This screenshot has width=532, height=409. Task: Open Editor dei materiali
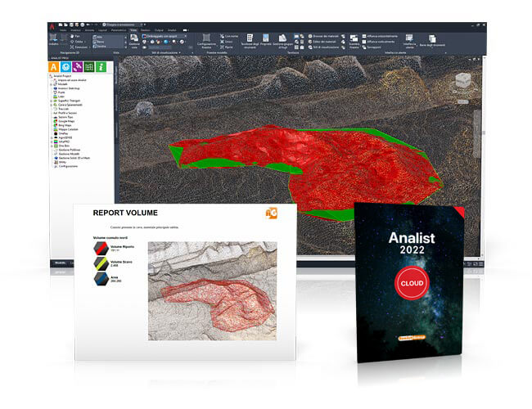[322, 42]
